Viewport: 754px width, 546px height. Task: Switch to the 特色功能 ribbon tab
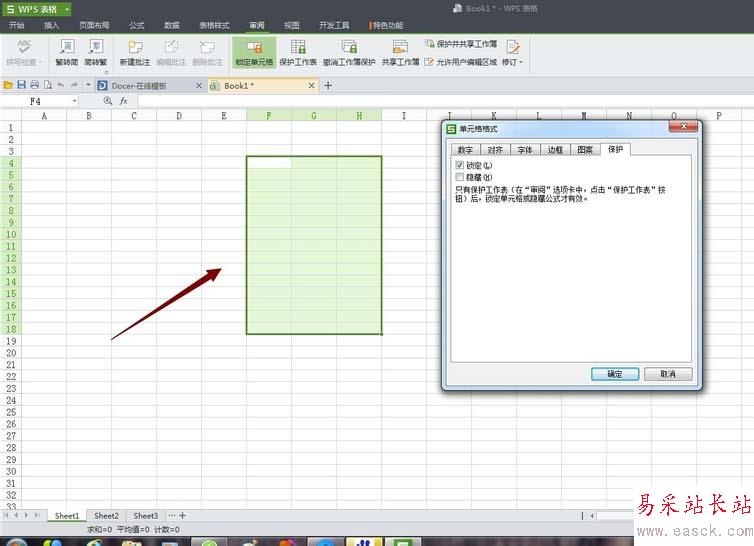pos(387,25)
